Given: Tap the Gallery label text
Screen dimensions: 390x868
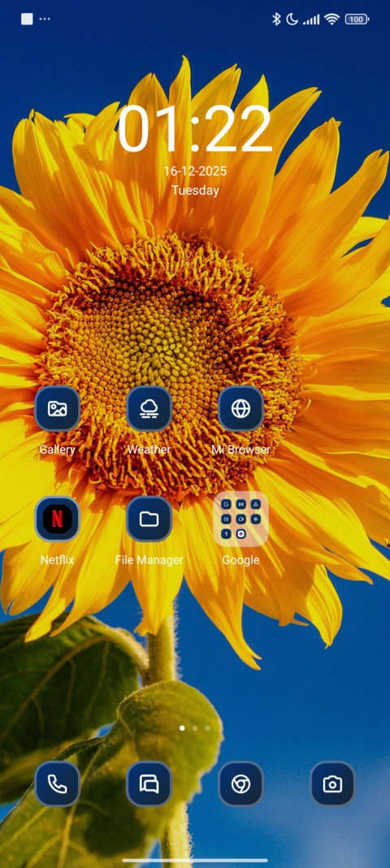Looking at the screenshot, I should (57, 450).
